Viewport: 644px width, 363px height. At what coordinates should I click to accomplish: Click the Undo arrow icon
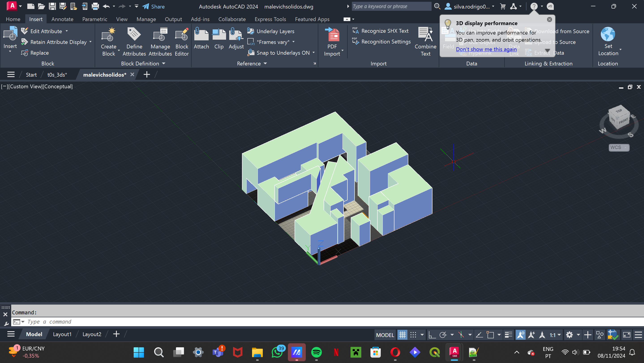click(x=106, y=6)
